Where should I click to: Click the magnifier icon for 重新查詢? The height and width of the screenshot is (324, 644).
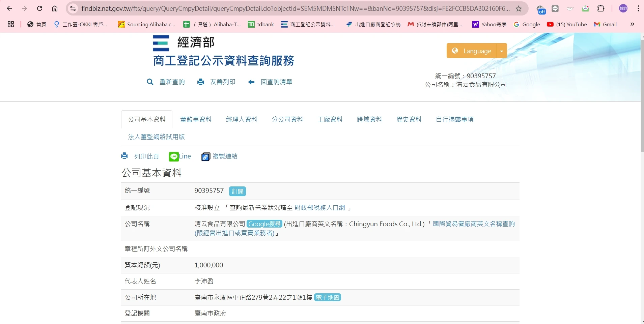point(150,82)
